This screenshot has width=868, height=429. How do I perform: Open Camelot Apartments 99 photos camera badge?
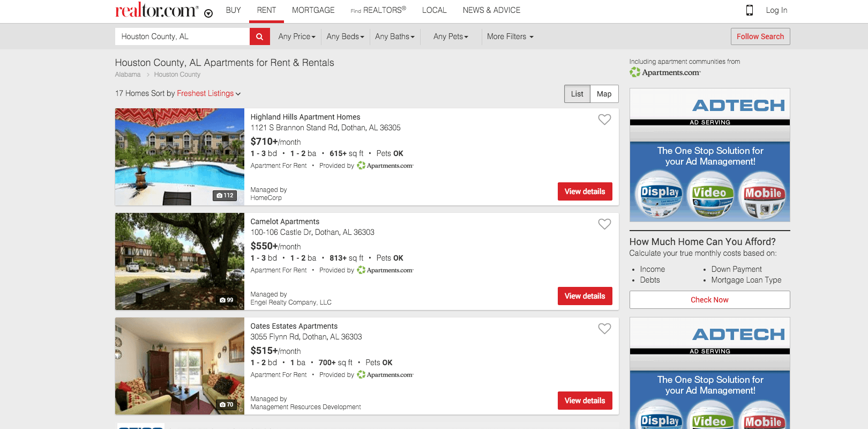(x=227, y=300)
